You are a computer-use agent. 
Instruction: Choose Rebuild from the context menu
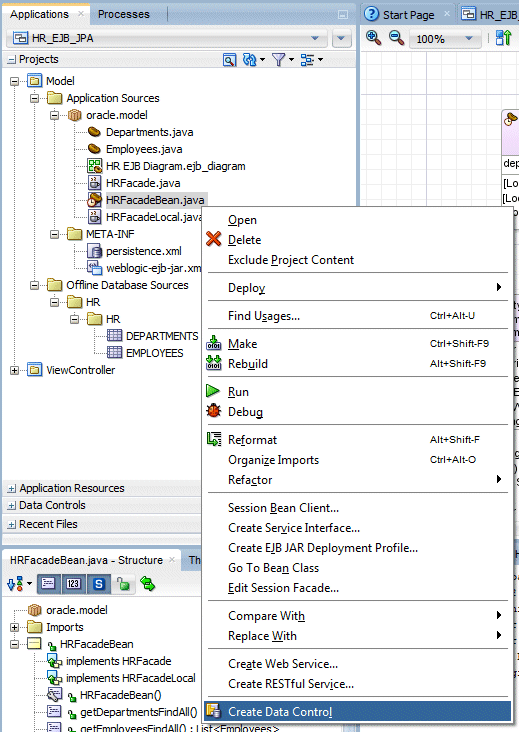[x=358, y=364]
